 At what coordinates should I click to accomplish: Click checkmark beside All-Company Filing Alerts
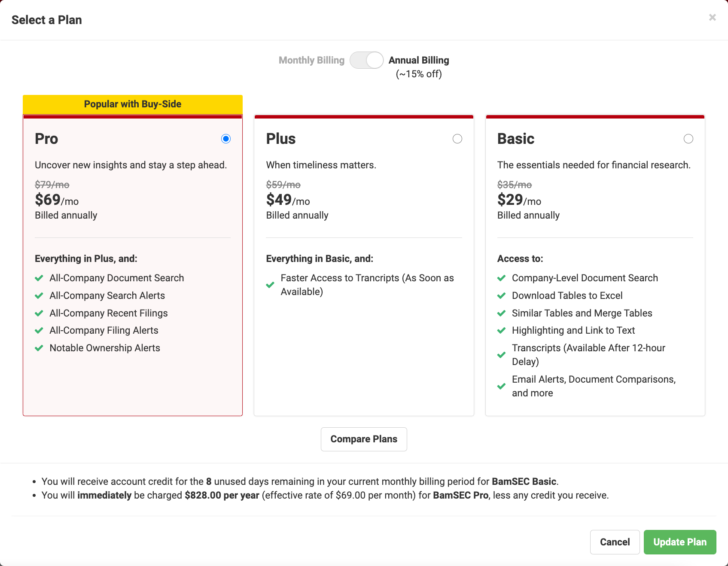coord(39,331)
